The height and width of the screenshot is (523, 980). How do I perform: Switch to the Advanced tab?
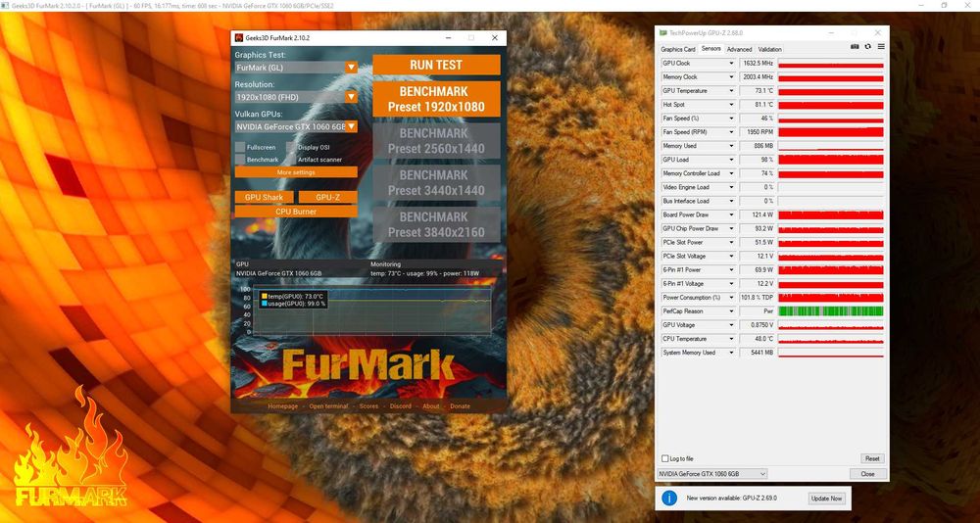(739, 49)
